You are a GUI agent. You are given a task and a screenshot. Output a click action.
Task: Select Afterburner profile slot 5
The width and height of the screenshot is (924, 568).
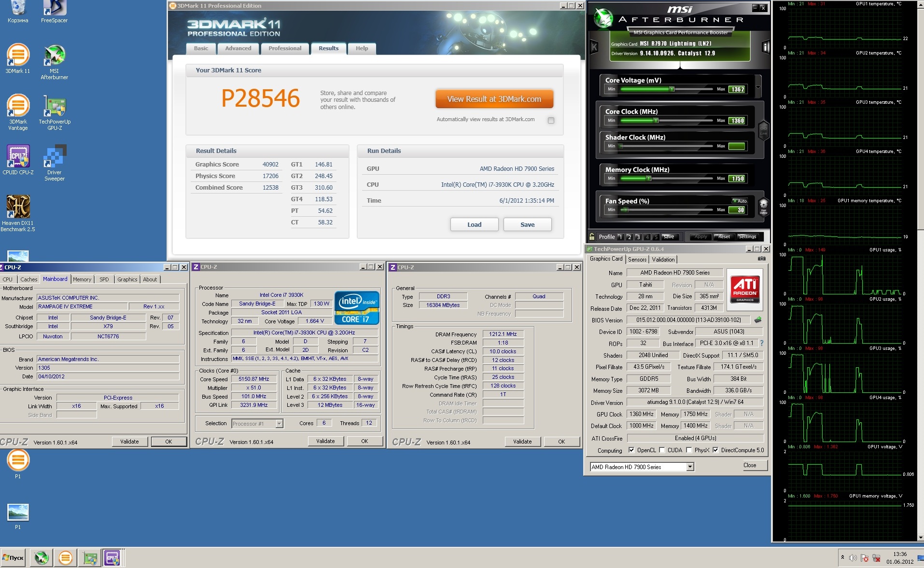pyautogui.click(x=657, y=237)
